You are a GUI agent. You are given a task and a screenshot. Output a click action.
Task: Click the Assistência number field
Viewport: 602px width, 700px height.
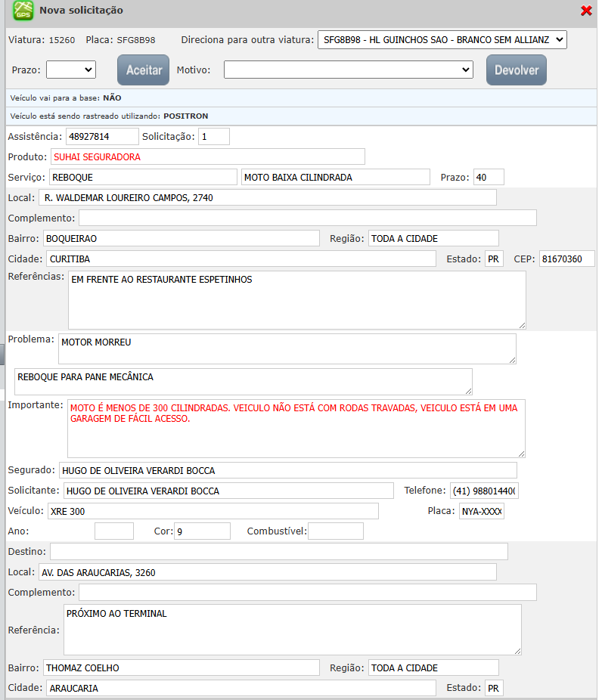(102, 137)
